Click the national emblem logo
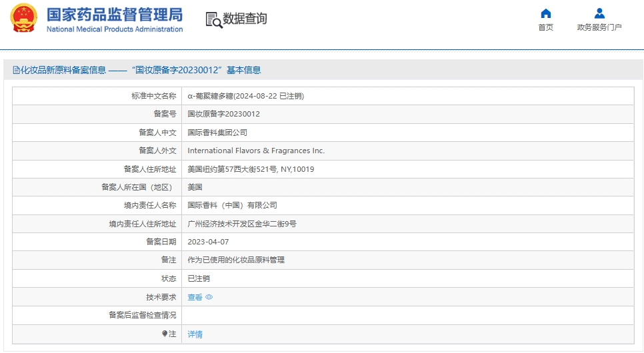644x353 pixels. 24,18
